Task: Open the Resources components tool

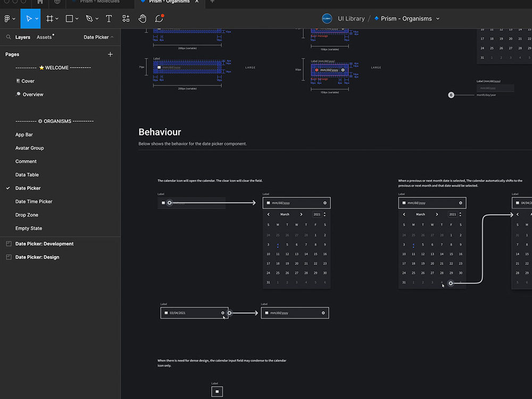Action: (x=126, y=19)
